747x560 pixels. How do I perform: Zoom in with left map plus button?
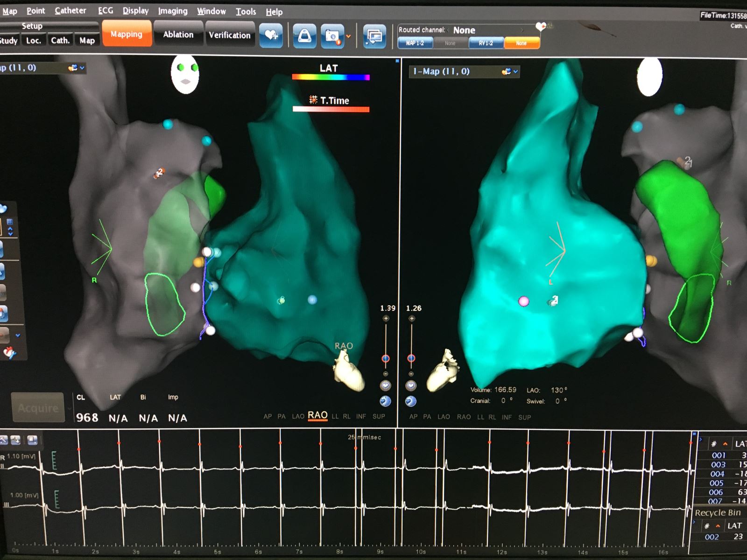click(386, 318)
